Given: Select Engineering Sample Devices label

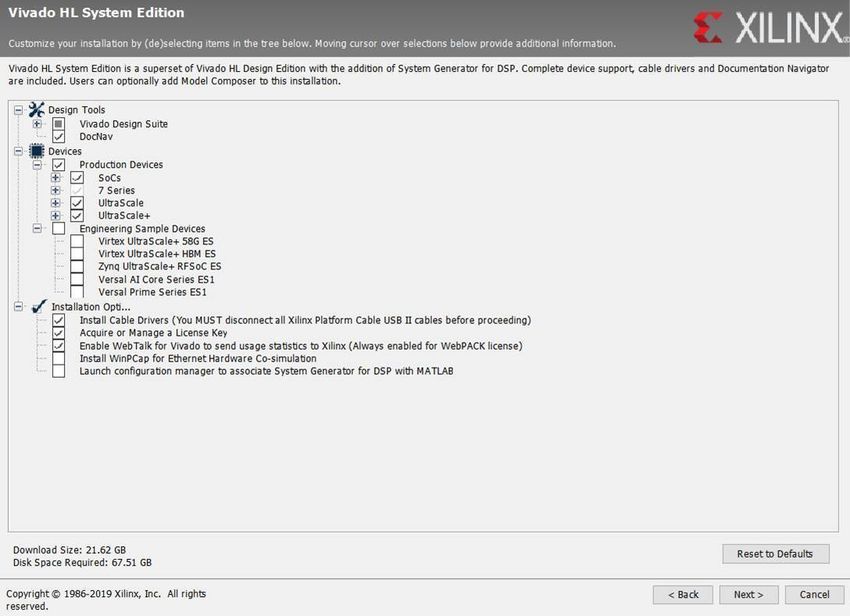Looking at the screenshot, I should click(x=142, y=228).
